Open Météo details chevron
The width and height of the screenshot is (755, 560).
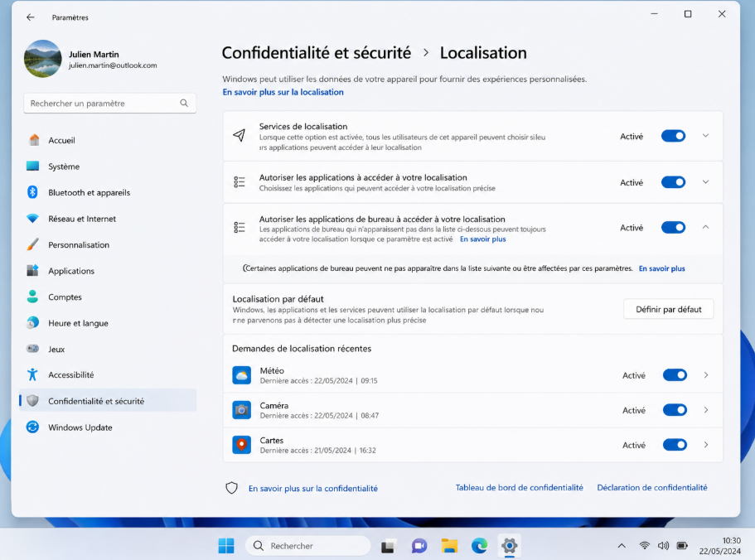(x=706, y=375)
